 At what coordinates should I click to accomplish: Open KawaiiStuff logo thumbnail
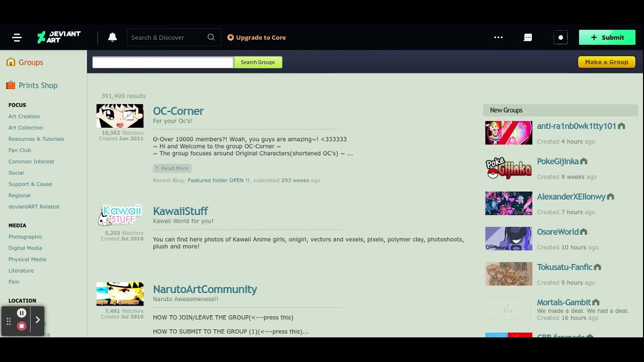[120, 215]
